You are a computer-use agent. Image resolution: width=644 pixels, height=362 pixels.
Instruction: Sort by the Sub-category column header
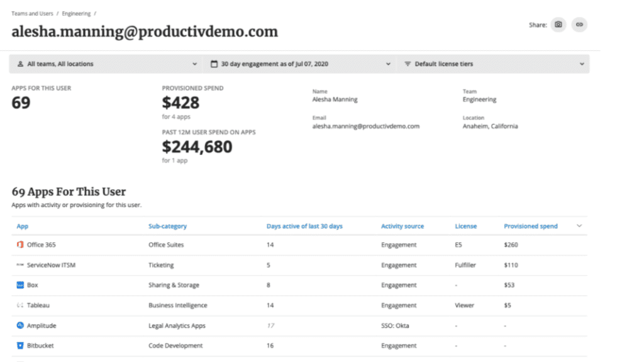[167, 226]
